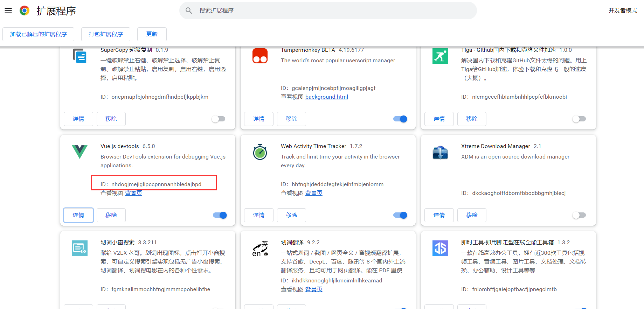Viewport: 644px width, 309px height.
Task: Click the 扩展程序 page title
Action: point(56,11)
